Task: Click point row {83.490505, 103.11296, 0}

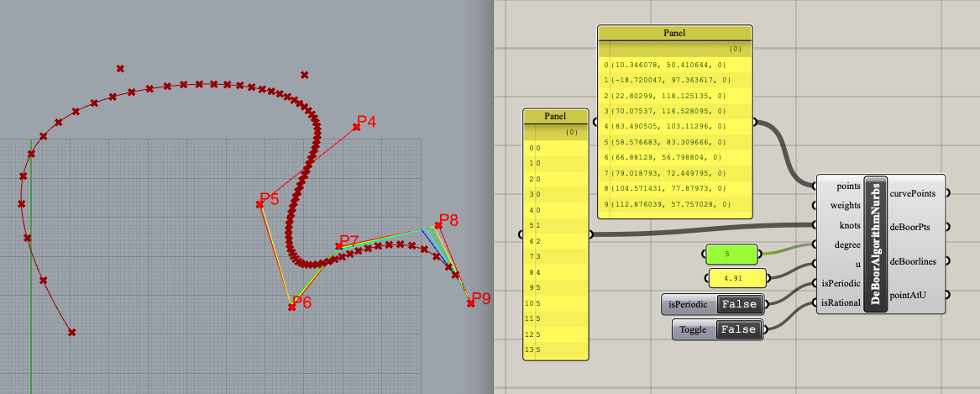Action: coord(674,127)
